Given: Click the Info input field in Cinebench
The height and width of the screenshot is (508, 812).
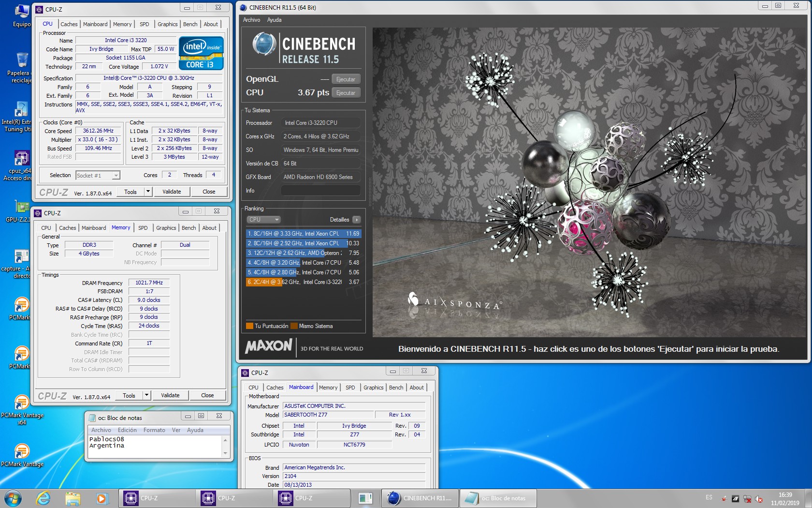Looking at the screenshot, I should pos(321,191).
